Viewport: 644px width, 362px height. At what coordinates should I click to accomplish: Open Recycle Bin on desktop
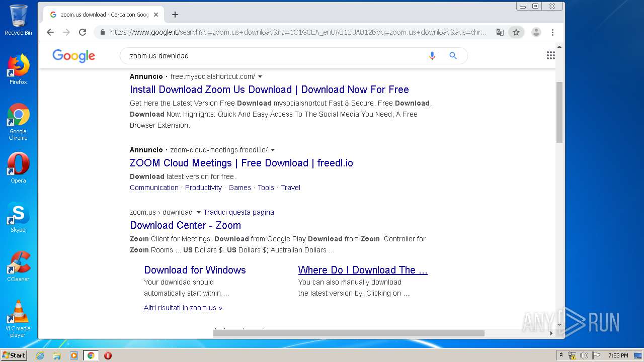18,20
